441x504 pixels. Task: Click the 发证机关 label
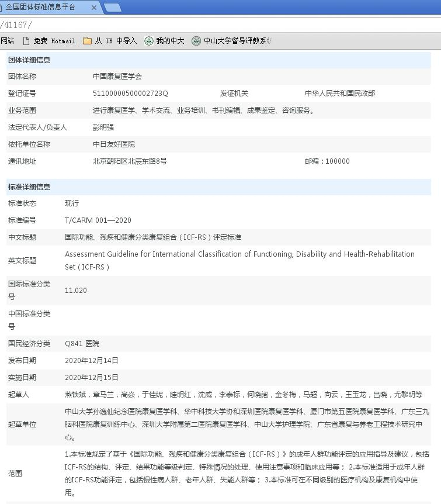point(234,94)
